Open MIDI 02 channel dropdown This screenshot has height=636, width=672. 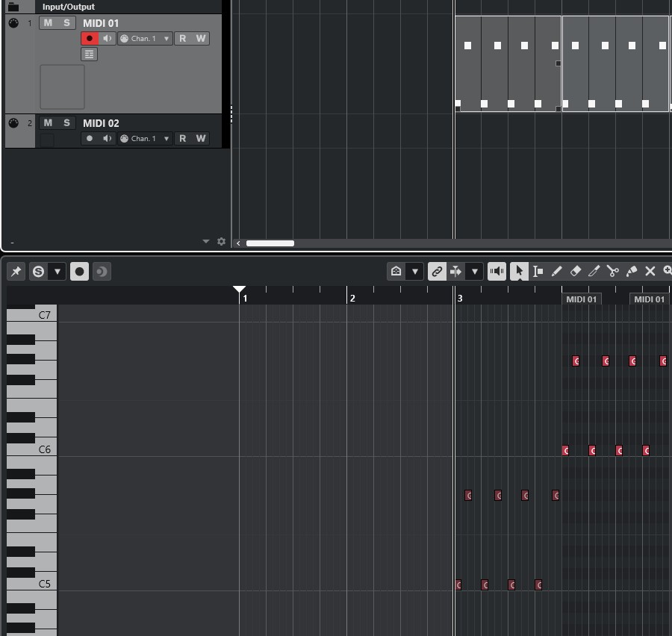(x=146, y=138)
